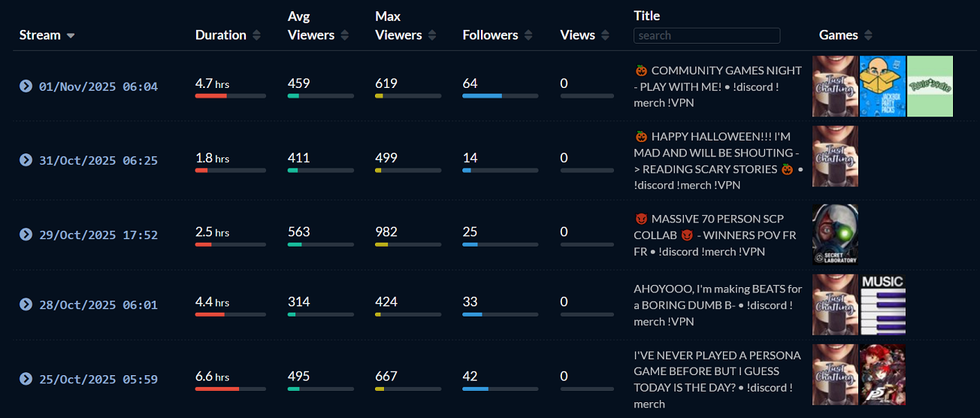Select the 4.4 hrs duration cell

pos(212,301)
